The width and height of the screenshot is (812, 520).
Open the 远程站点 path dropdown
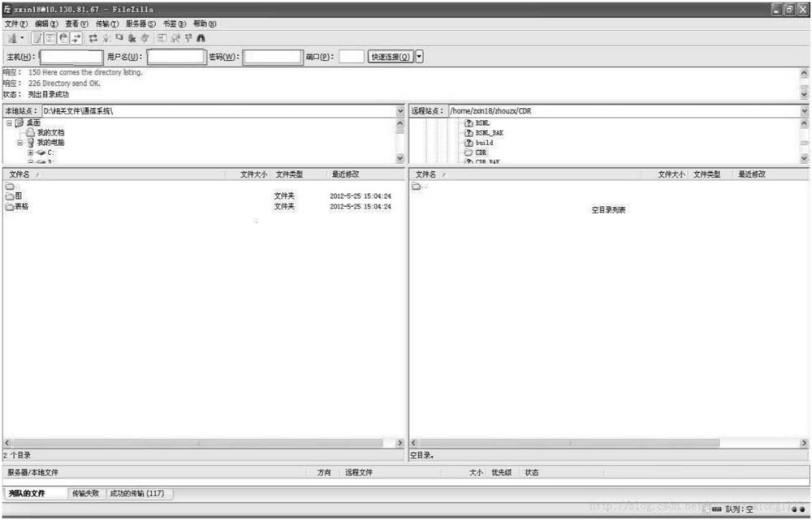click(x=804, y=111)
